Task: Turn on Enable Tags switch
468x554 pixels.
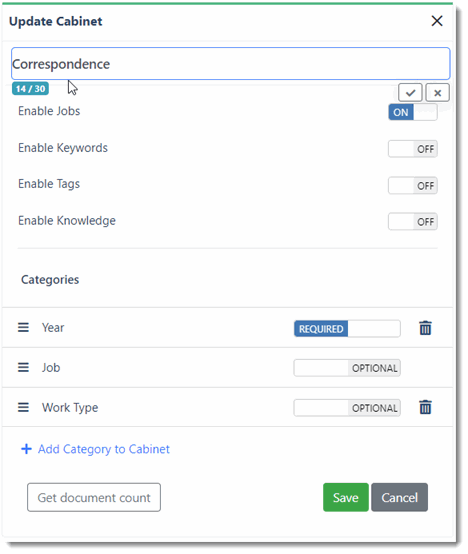Action: pos(413,185)
